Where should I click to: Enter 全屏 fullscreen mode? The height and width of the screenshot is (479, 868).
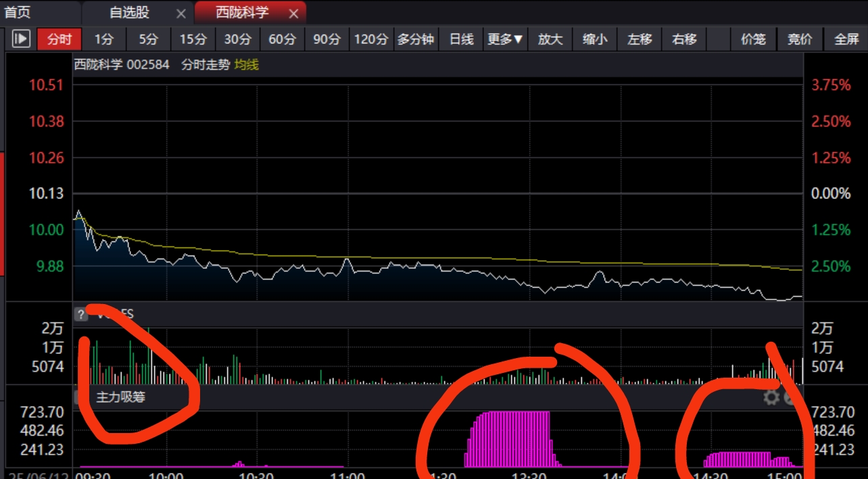(x=846, y=39)
